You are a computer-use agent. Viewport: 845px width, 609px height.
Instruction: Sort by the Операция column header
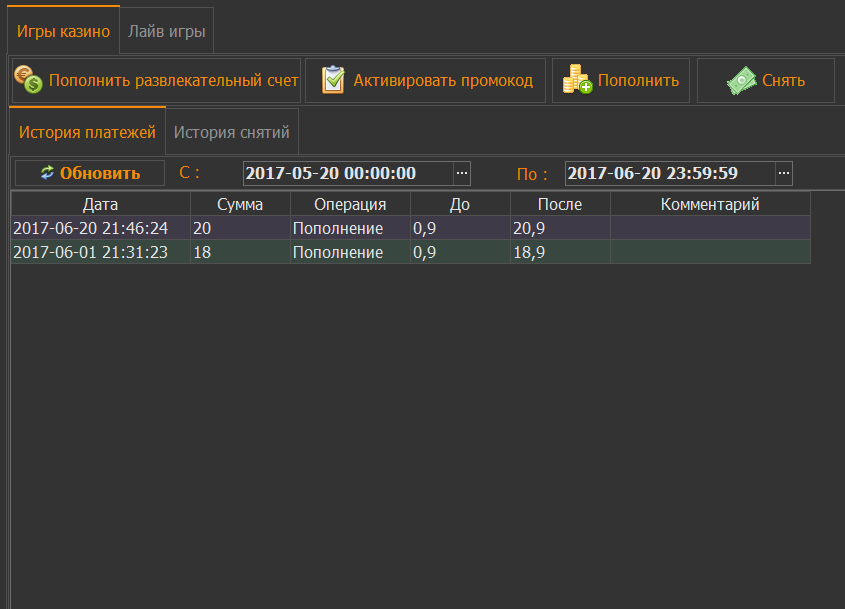pyautogui.click(x=350, y=204)
